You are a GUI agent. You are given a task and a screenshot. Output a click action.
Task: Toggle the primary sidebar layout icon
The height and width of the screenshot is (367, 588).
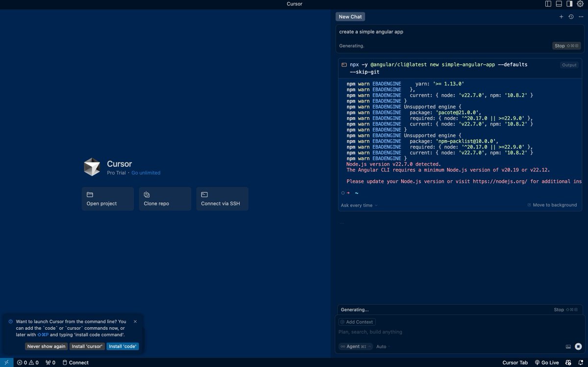pos(548,4)
